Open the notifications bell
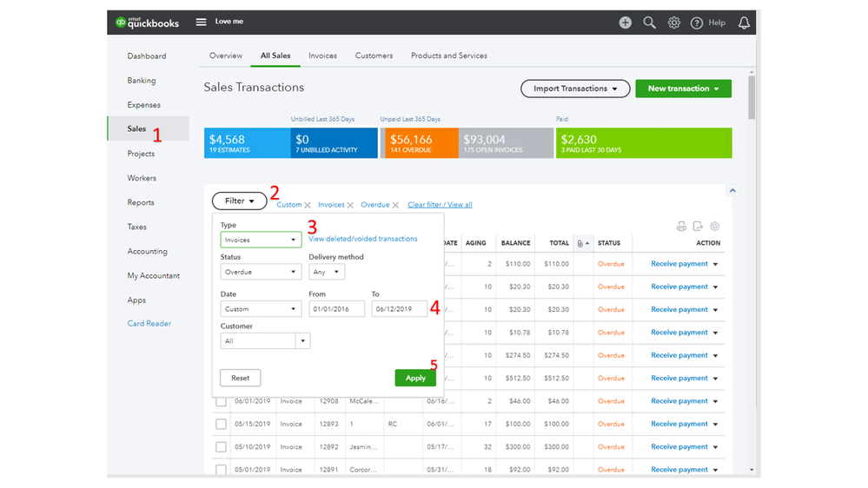Image resolution: width=868 pixels, height=488 pixels. click(x=744, y=23)
